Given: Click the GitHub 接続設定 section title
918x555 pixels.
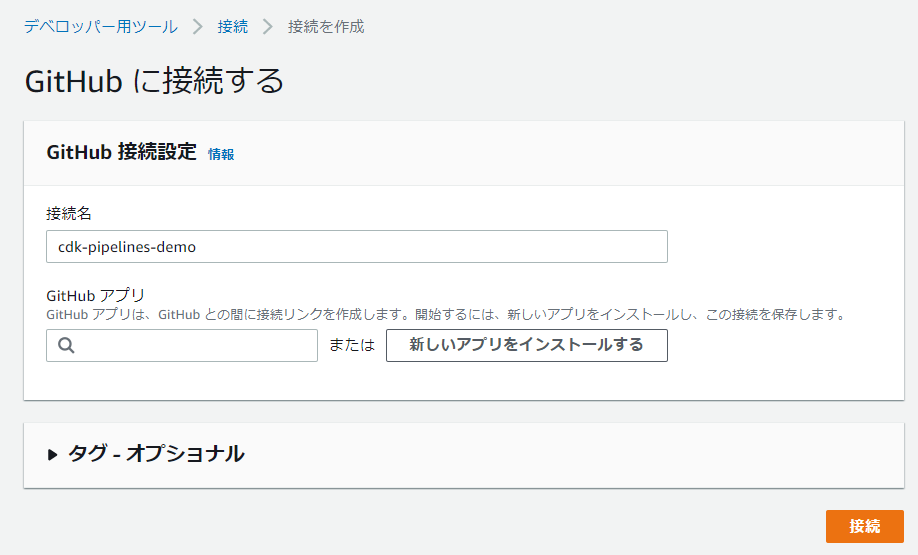Looking at the screenshot, I should (x=121, y=152).
